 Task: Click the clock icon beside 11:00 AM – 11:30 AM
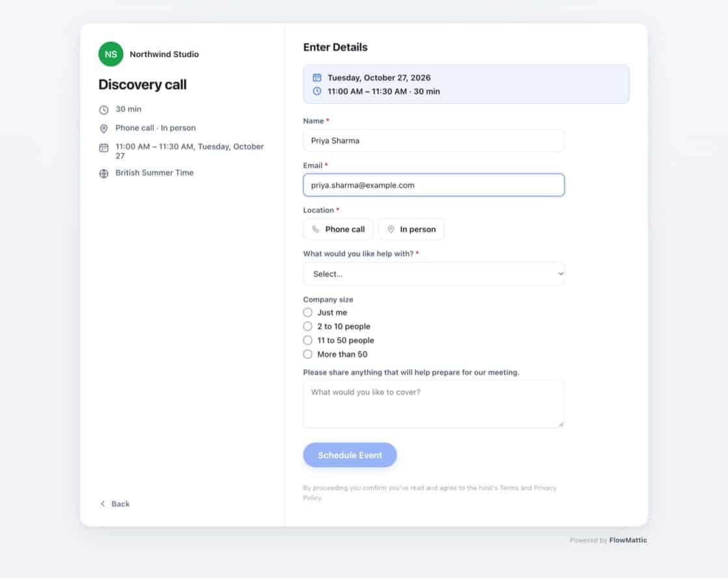pyautogui.click(x=317, y=92)
